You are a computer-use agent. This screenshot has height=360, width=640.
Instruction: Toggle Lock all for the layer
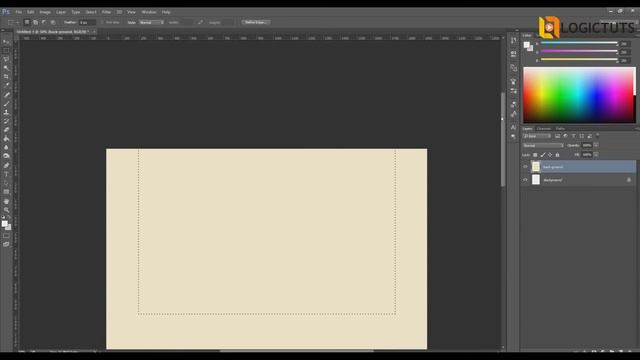pyautogui.click(x=557, y=155)
